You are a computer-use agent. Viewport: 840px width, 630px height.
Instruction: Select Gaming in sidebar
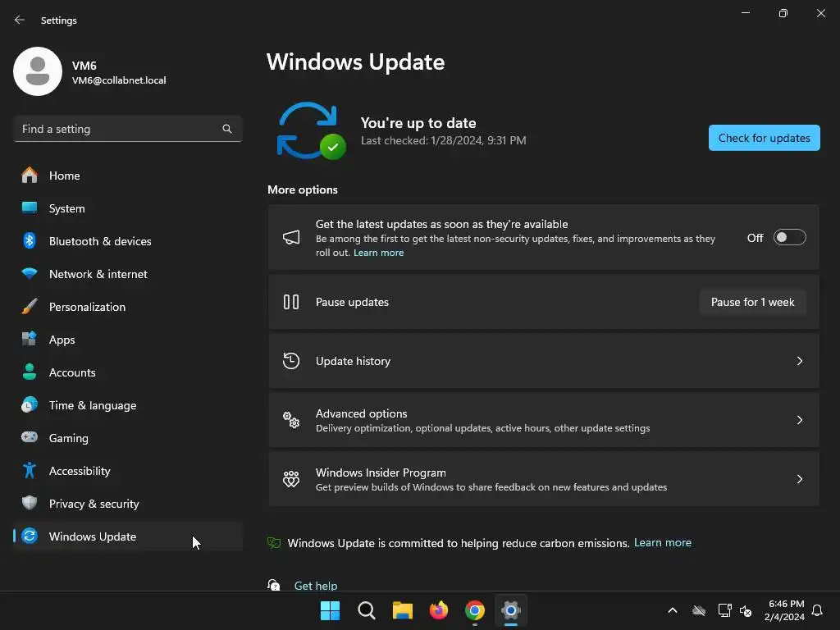[128, 438]
